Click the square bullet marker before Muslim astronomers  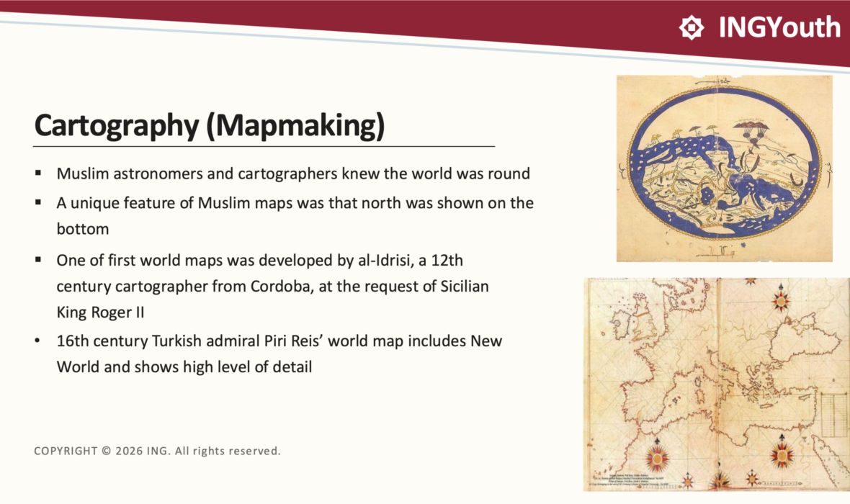(x=38, y=174)
